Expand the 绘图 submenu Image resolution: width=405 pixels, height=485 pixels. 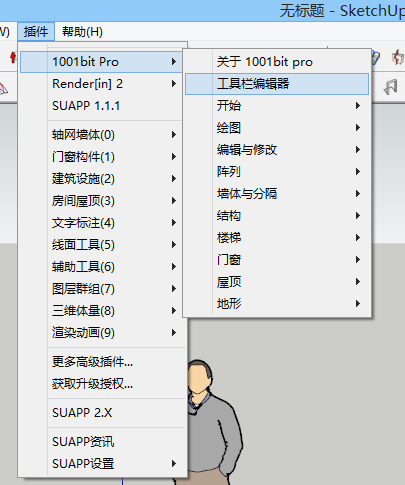[277, 128]
